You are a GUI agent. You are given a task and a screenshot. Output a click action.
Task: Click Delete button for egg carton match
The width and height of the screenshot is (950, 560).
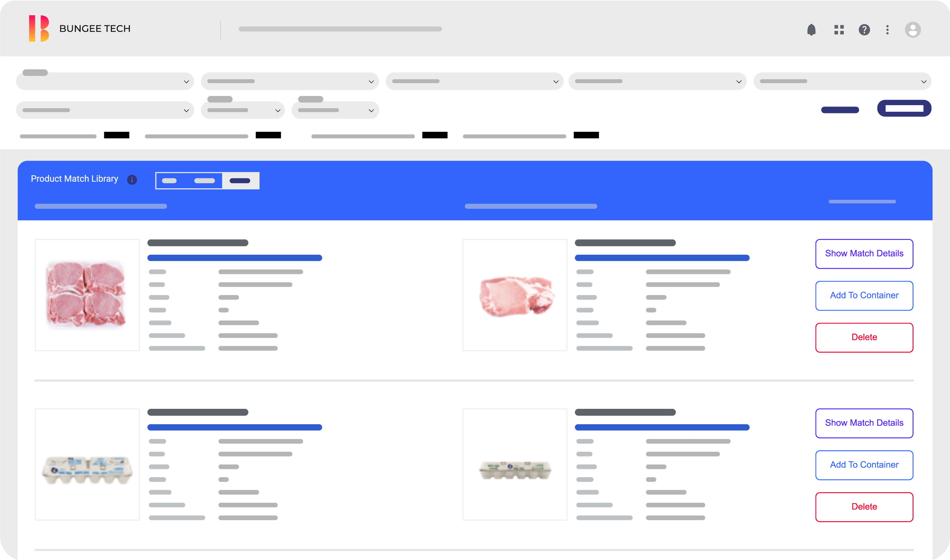click(864, 506)
